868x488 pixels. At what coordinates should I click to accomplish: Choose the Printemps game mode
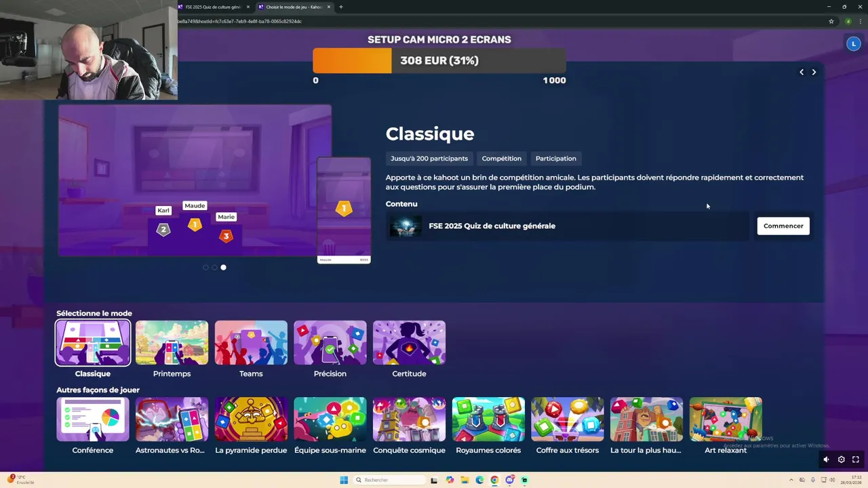172,342
